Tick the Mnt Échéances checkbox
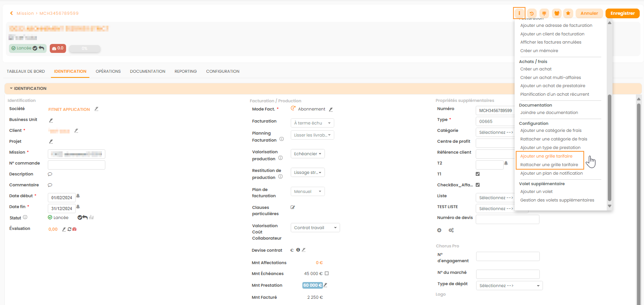 pos(326,273)
